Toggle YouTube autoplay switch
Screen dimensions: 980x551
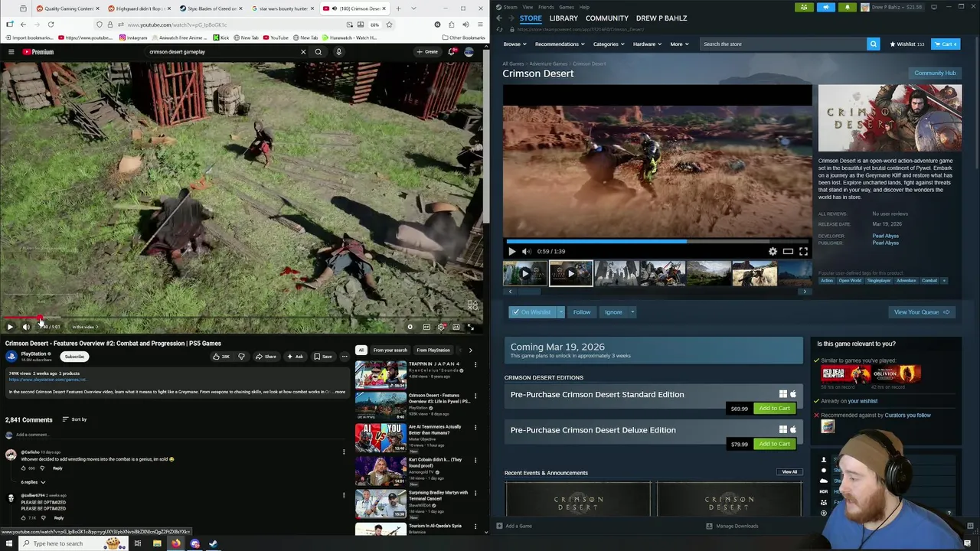tap(410, 328)
